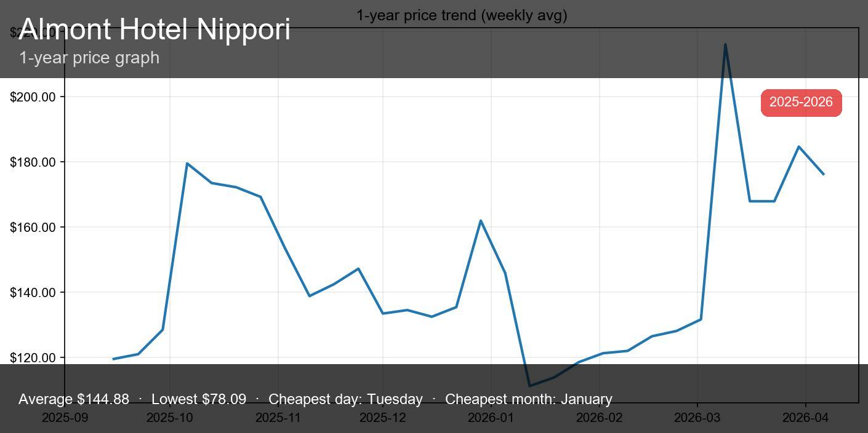Click the early October 2025 price peak
The width and height of the screenshot is (868, 433).
coord(187,164)
